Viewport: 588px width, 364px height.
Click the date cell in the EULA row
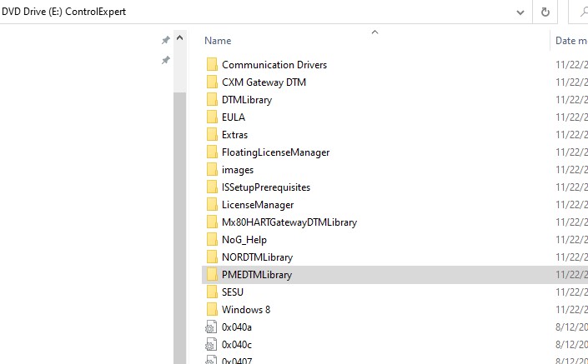click(x=571, y=117)
